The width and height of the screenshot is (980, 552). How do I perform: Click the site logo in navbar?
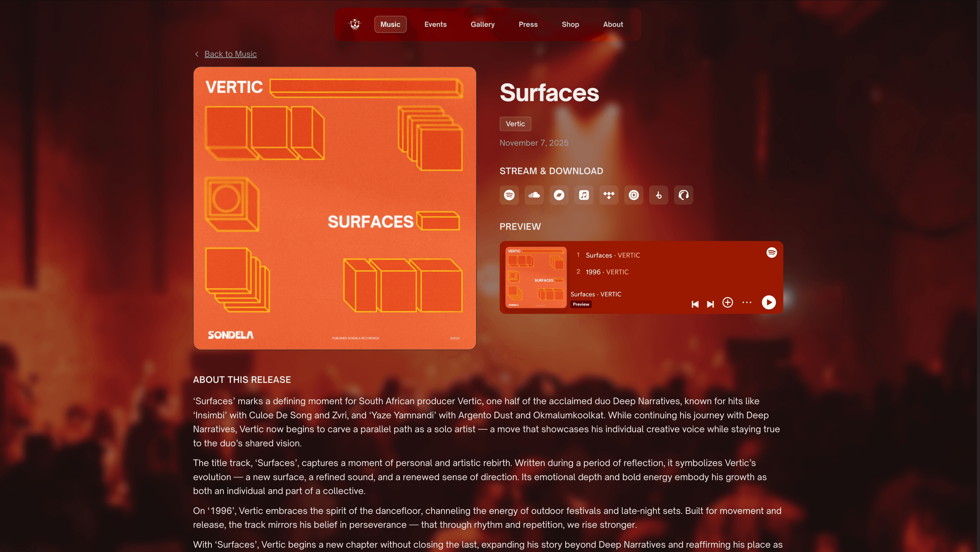355,24
